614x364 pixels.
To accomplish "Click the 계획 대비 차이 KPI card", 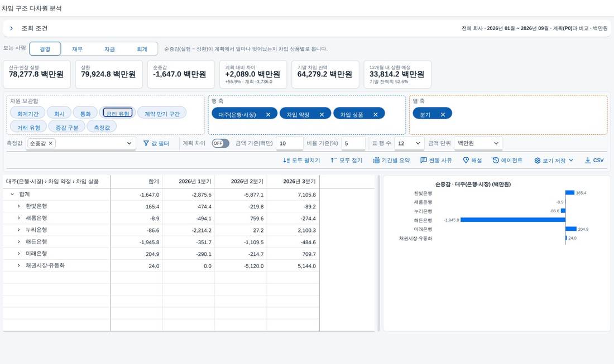I will pos(253,74).
